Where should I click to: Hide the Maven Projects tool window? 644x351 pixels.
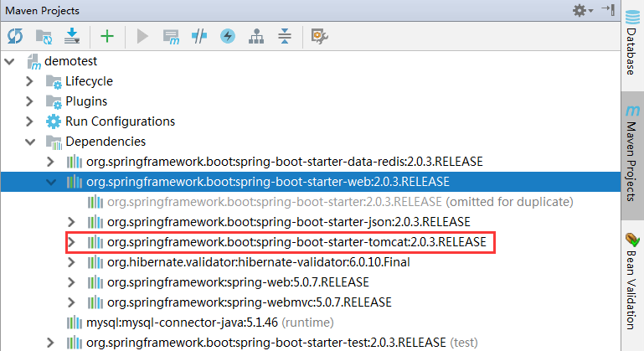point(608,9)
